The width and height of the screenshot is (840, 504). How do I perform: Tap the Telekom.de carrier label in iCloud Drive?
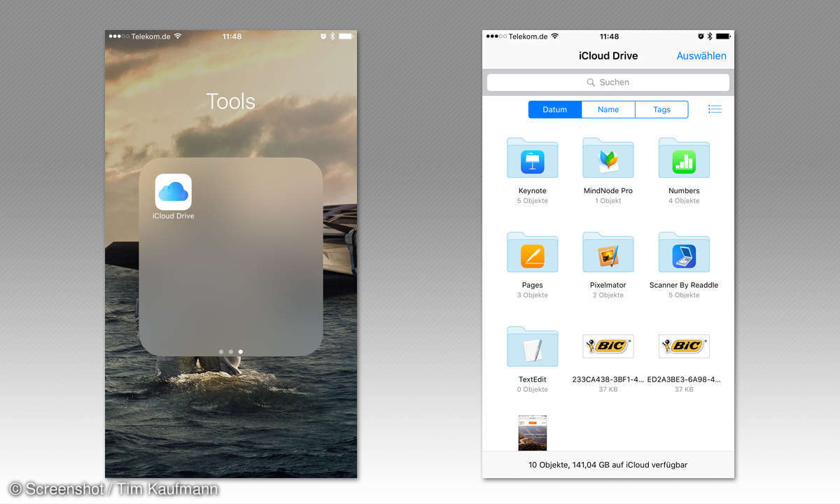(528, 36)
